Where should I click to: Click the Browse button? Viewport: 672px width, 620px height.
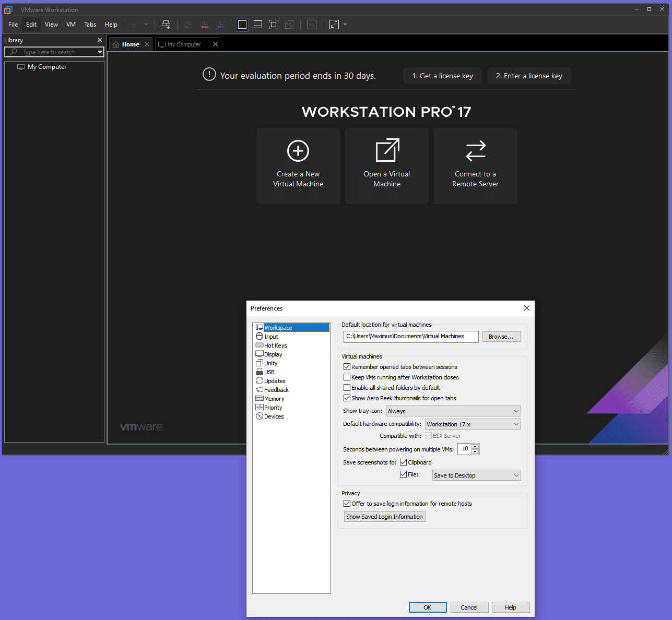coord(501,337)
